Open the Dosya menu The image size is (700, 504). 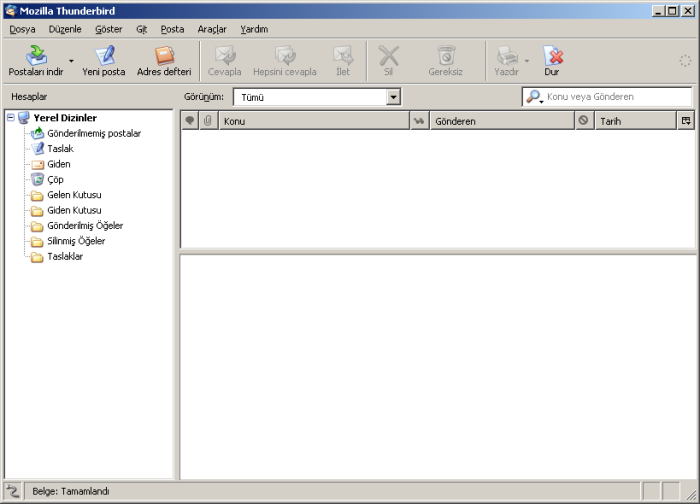coord(22,29)
